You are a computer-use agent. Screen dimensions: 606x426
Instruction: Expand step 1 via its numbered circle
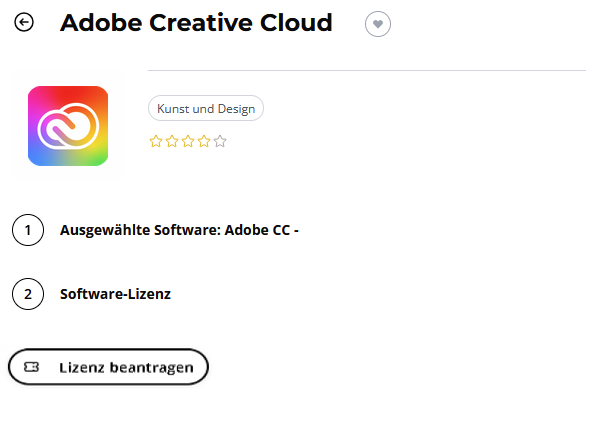[28, 230]
